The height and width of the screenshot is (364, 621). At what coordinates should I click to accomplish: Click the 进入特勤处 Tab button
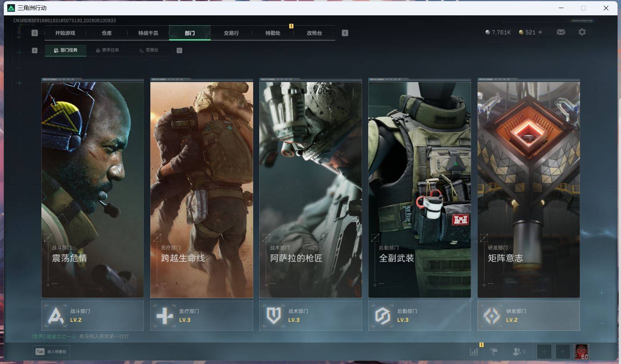point(51,352)
